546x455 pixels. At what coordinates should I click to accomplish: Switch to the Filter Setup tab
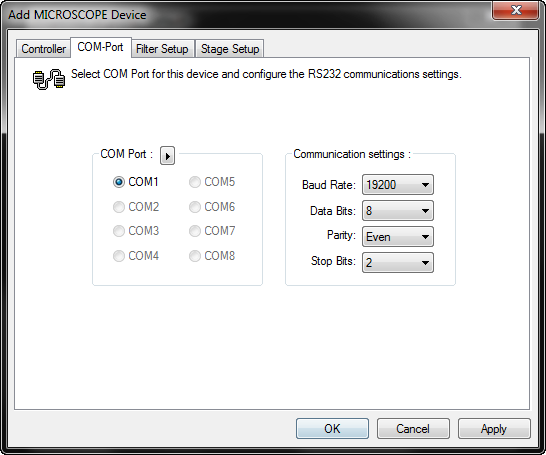click(x=162, y=49)
